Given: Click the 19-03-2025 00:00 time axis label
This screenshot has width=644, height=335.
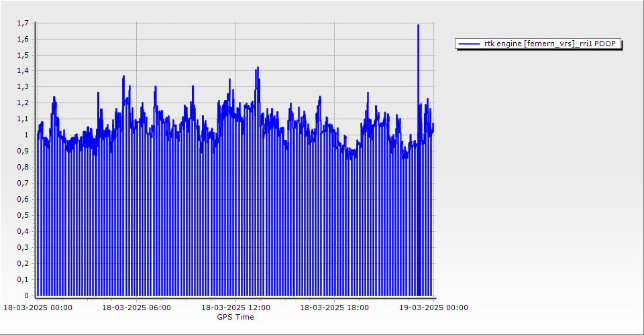Looking at the screenshot, I should click(433, 308).
